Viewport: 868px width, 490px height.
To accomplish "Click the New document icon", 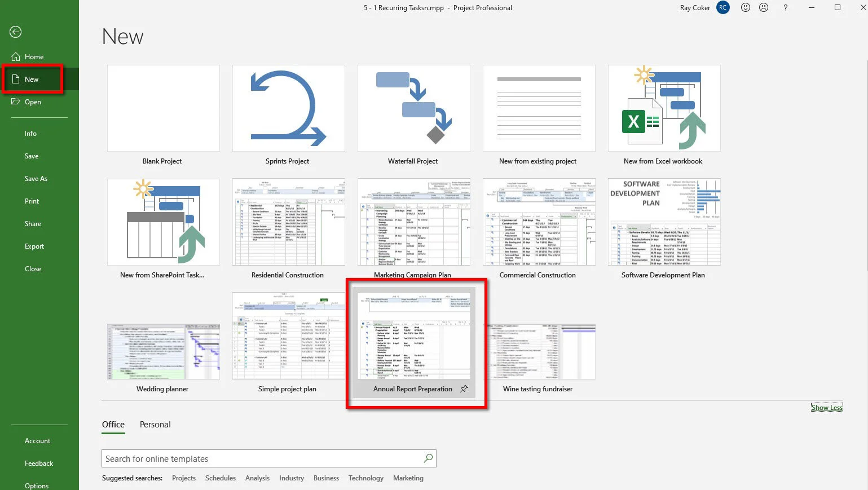I will click(16, 79).
